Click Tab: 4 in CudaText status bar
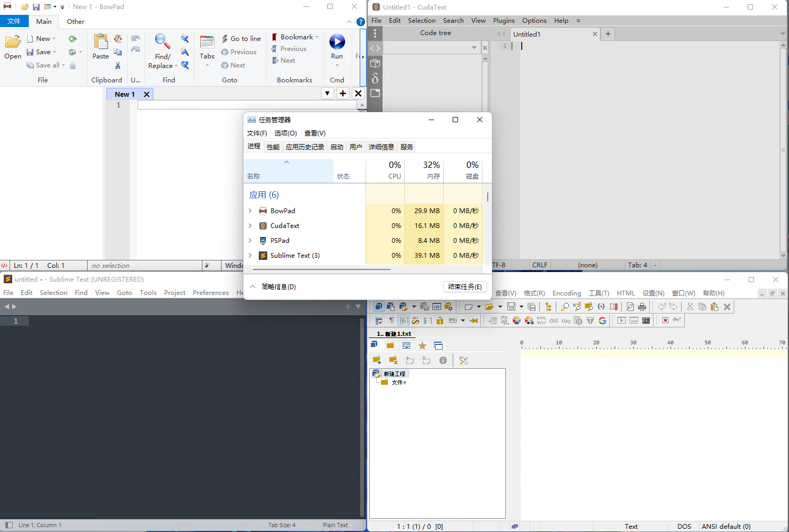 click(x=638, y=265)
